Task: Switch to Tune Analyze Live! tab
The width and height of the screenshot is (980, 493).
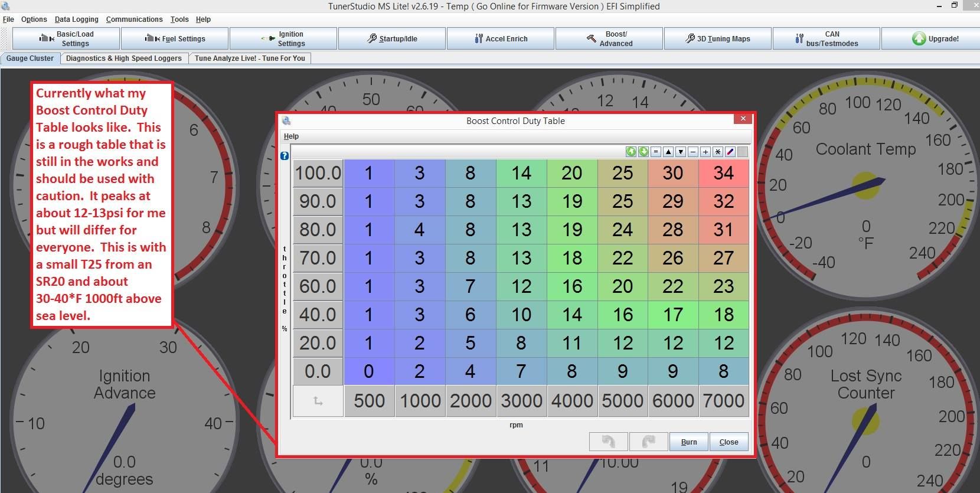Action: [250, 58]
